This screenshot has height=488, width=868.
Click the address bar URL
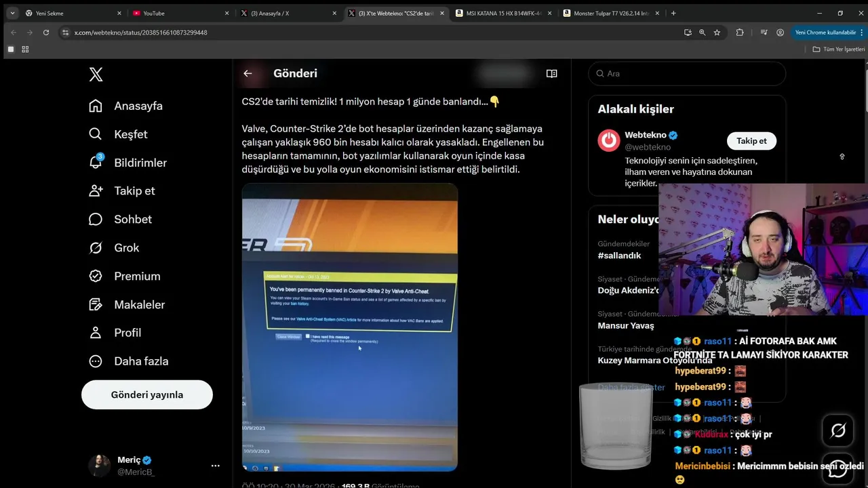tap(141, 33)
